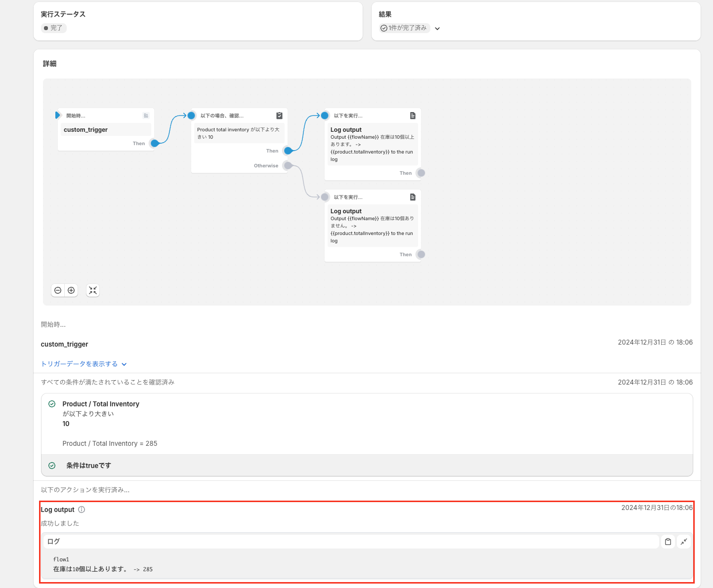Select the Log output node for 10個ありません
The image size is (713, 588).
pos(373,226)
